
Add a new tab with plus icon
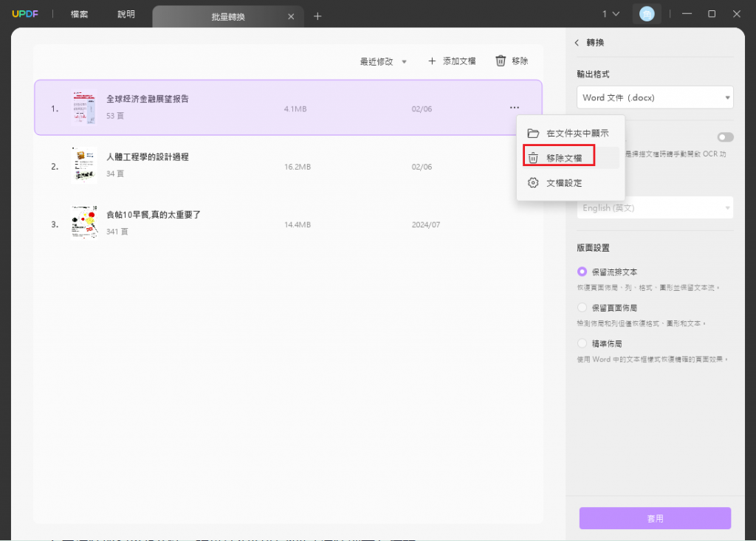[317, 16]
